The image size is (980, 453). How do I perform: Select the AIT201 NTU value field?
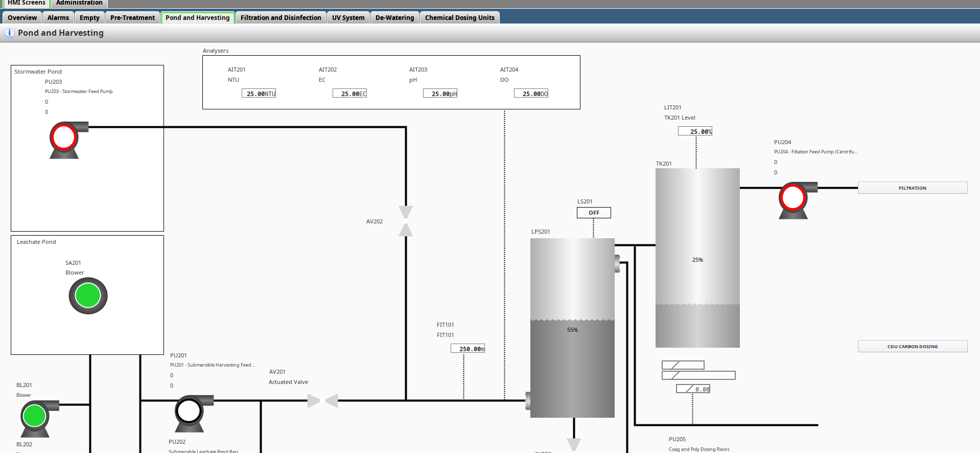point(259,93)
